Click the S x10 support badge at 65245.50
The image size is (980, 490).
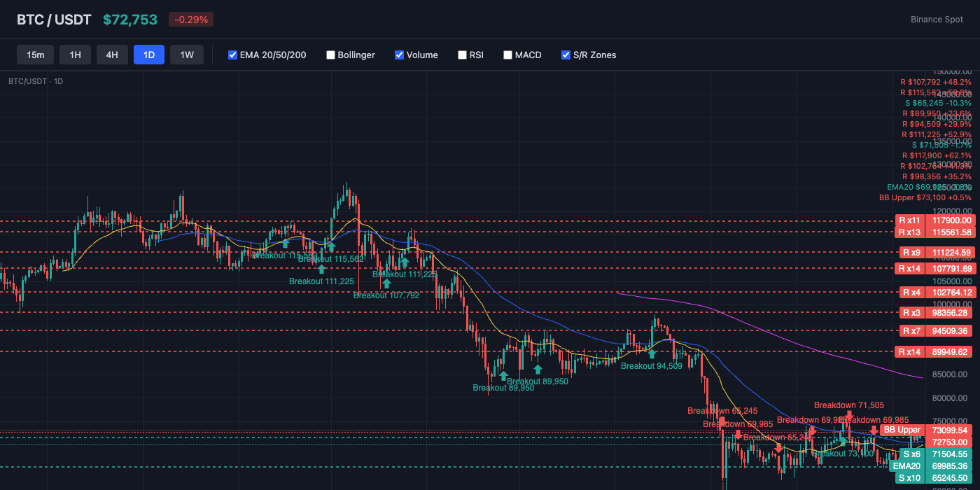[x=911, y=477]
